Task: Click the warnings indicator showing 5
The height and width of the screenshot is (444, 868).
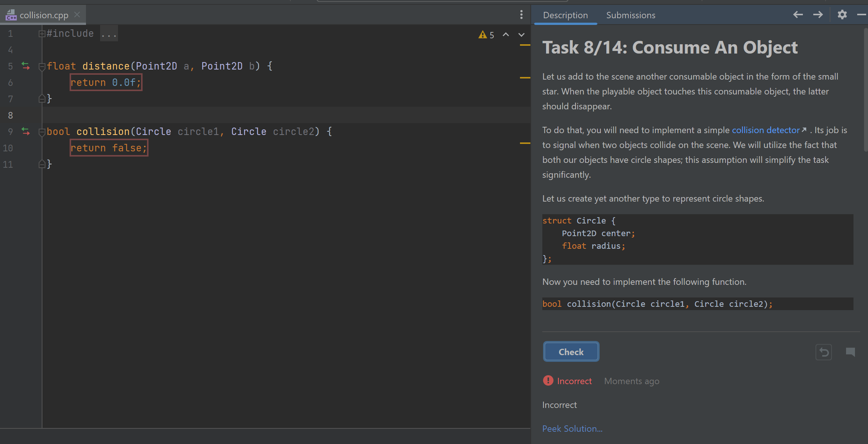Action: (x=486, y=35)
